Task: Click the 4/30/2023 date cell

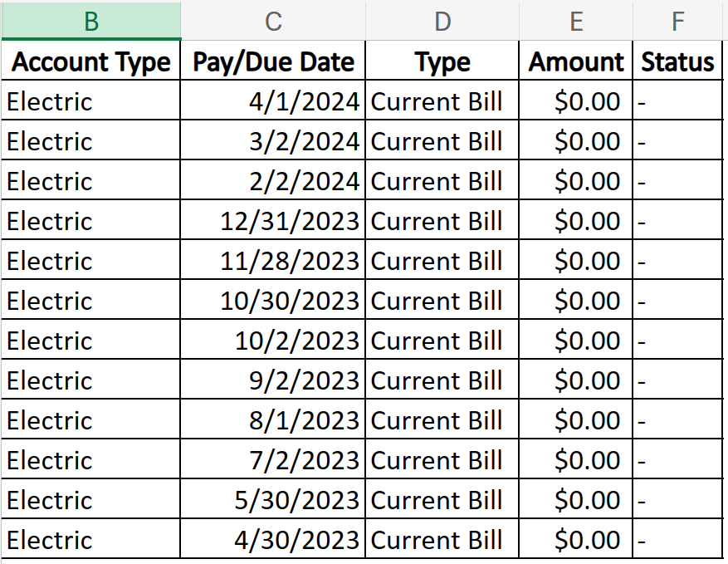Action: pos(273,540)
